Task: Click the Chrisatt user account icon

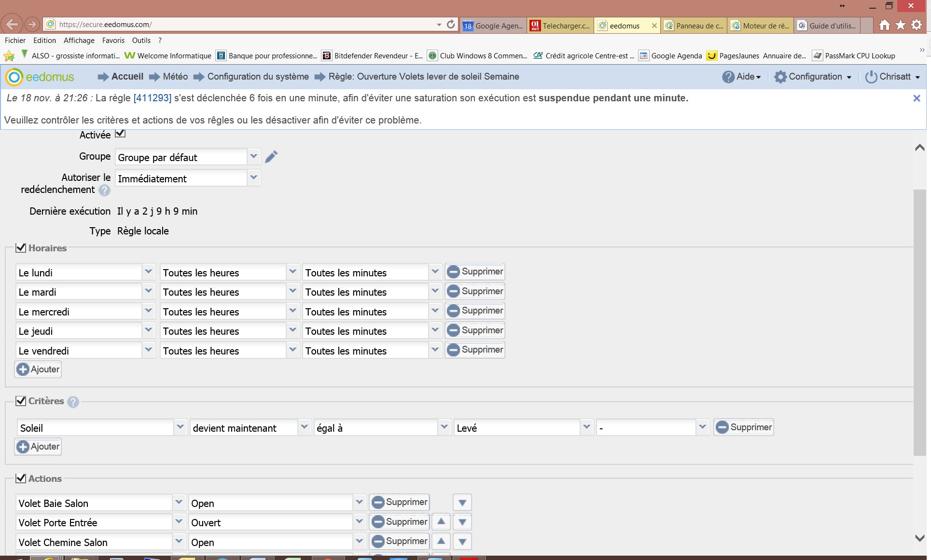Action: [871, 76]
